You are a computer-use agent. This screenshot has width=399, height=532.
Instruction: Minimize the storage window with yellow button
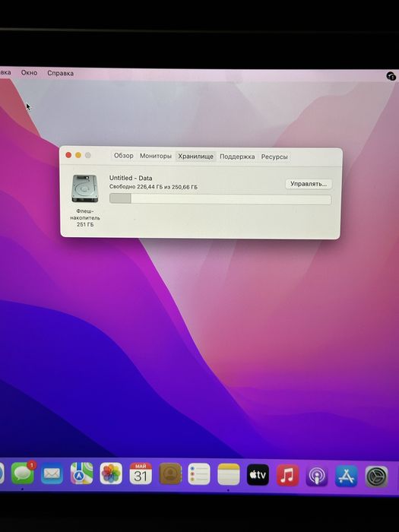[x=78, y=155]
